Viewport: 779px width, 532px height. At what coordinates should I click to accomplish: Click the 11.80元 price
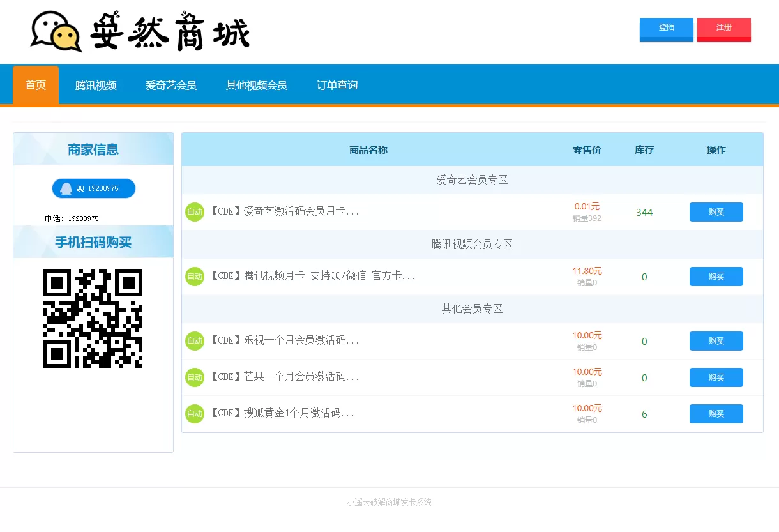pos(587,271)
